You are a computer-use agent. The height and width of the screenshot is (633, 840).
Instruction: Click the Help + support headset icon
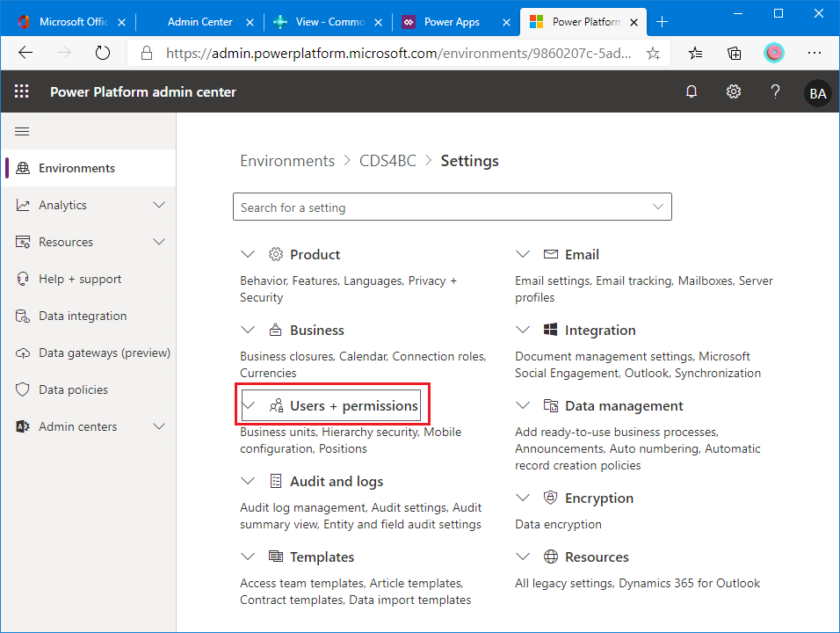tap(23, 280)
